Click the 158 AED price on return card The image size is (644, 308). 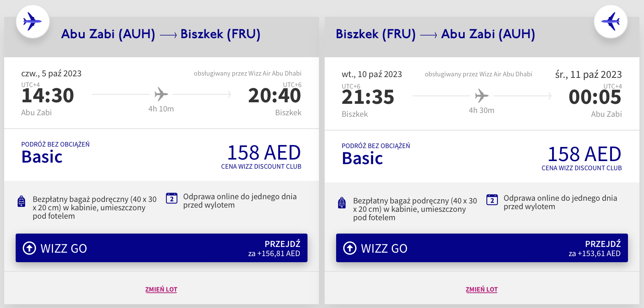(x=584, y=154)
